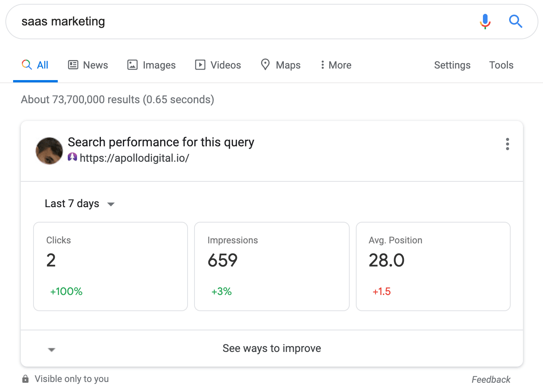543x392 pixels.
Task: Switch to the Maps tab
Action: 280,65
